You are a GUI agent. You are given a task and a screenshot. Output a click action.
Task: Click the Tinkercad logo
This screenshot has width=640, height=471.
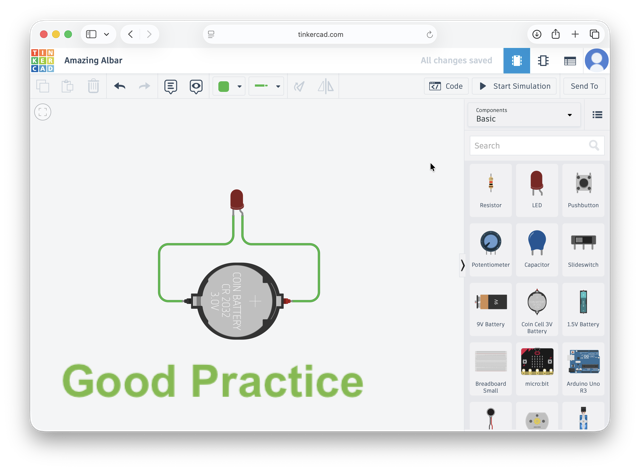(x=42, y=60)
